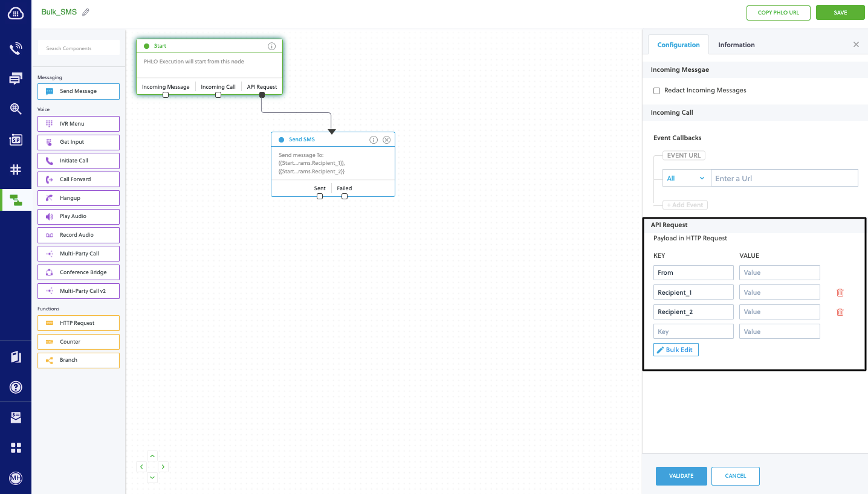The width and height of the screenshot is (868, 494).
Task: Select the HTTP Request function component
Action: [x=78, y=322]
